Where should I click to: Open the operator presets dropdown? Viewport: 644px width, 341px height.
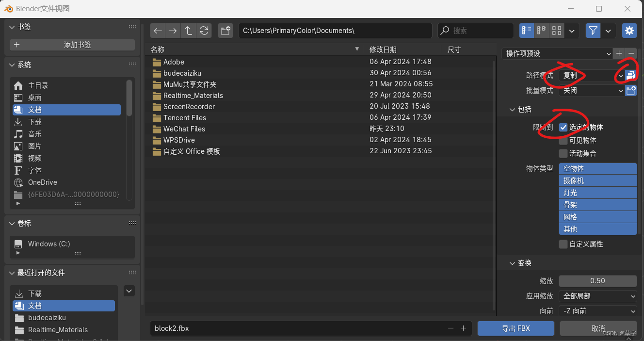tap(557, 53)
